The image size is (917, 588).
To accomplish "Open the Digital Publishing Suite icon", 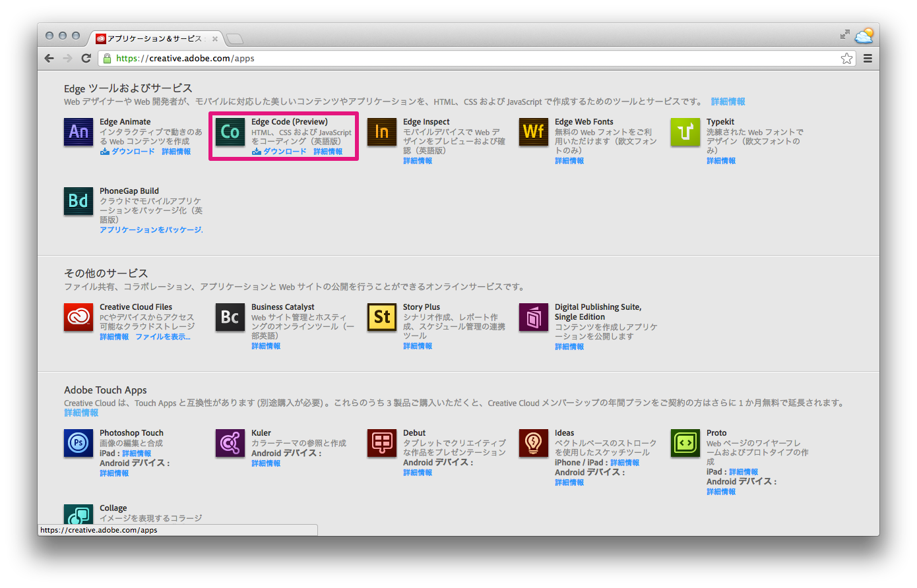I will [x=533, y=317].
